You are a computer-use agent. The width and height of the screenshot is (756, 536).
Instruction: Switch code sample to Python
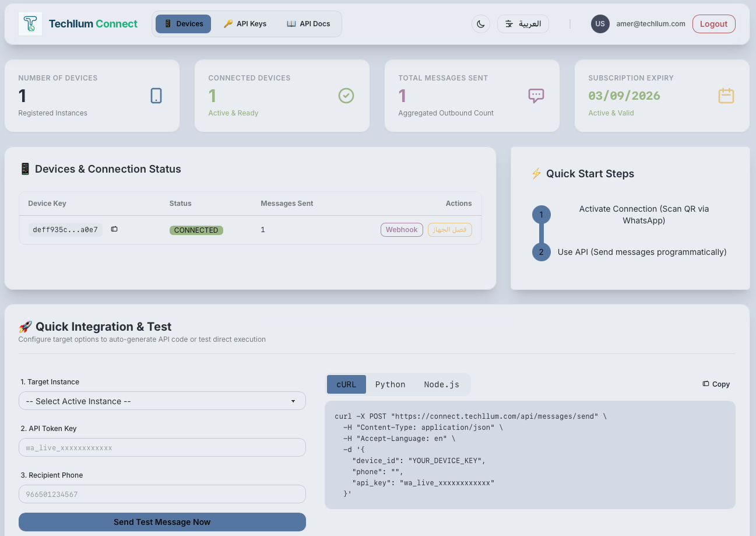point(390,384)
